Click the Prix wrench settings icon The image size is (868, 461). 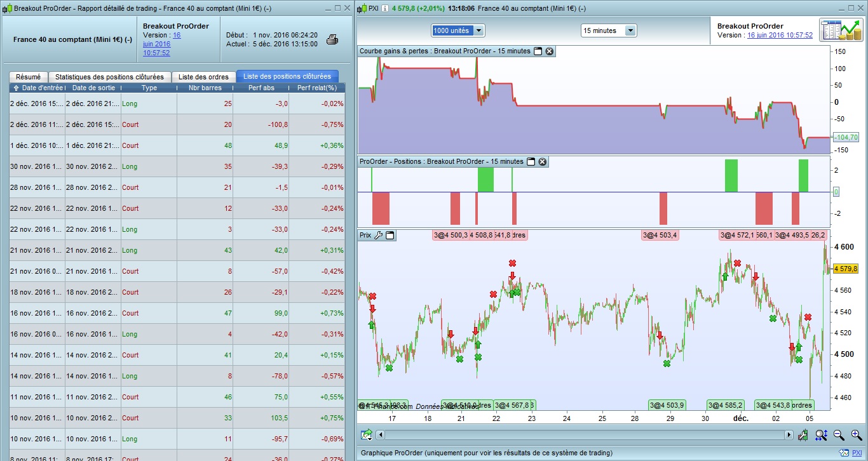click(378, 236)
